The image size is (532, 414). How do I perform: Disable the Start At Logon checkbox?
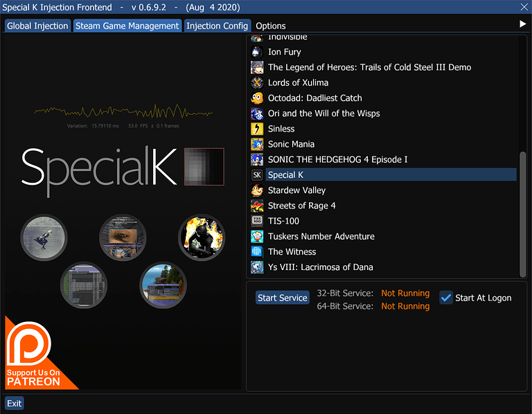click(x=446, y=298)
